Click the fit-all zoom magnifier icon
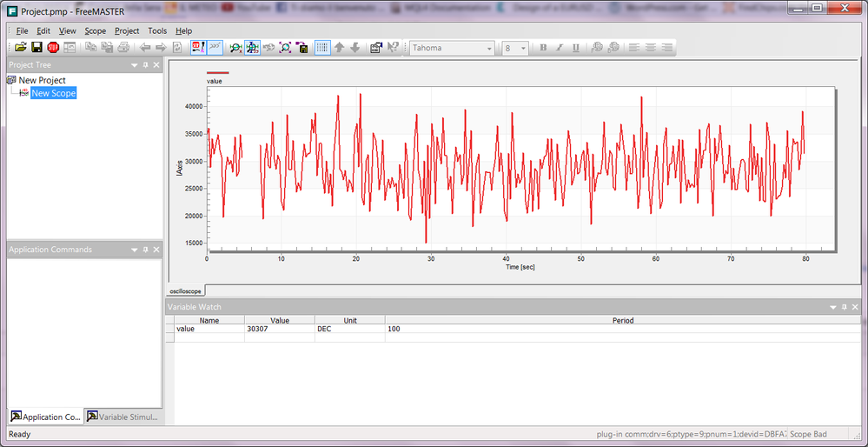 tap(285, 48)
